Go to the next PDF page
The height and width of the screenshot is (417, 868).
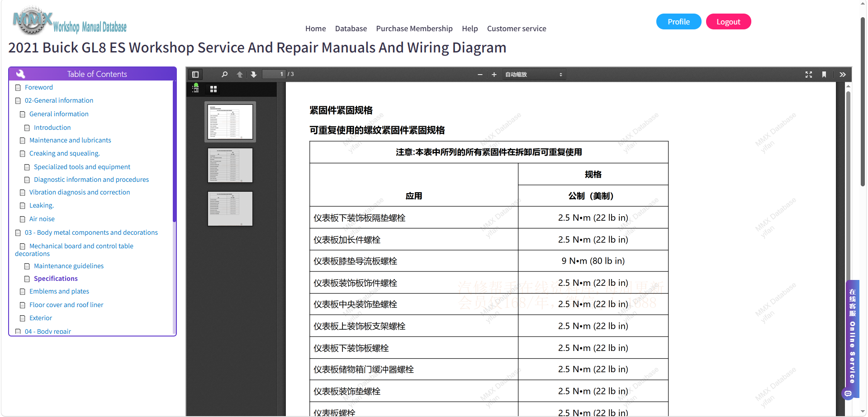pos(254,75)
